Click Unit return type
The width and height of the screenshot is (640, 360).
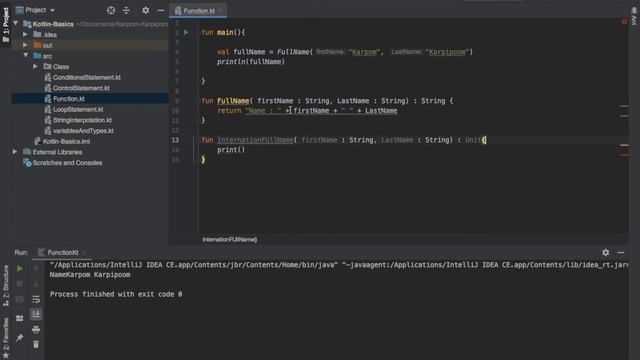(473, 140)
